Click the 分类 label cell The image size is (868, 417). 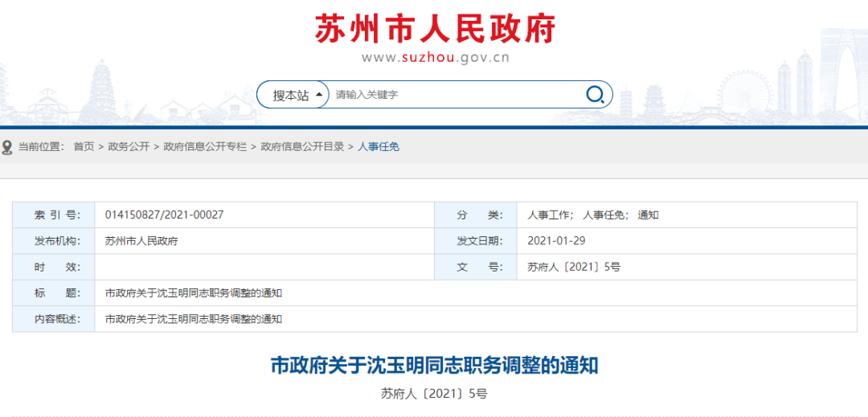click(476, 215)
